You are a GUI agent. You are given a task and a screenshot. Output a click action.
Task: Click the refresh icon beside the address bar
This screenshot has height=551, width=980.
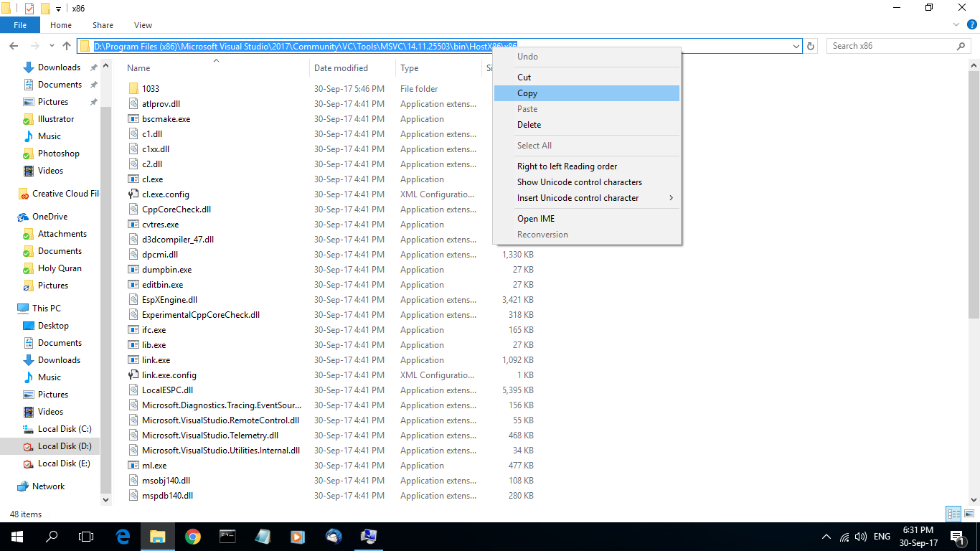click(810, 45)
